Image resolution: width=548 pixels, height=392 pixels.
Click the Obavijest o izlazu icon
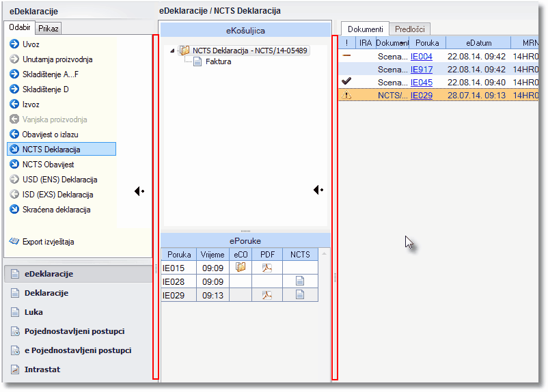point(14,134)
